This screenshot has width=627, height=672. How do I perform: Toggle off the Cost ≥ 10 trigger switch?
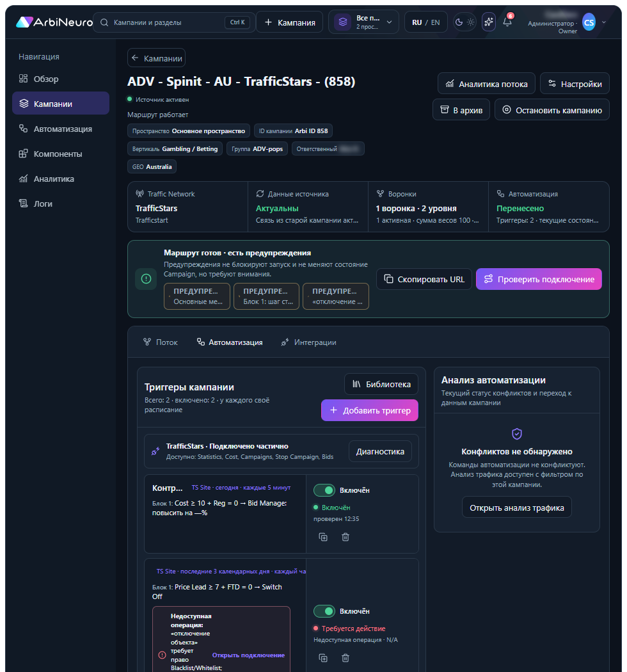(324, 490)
